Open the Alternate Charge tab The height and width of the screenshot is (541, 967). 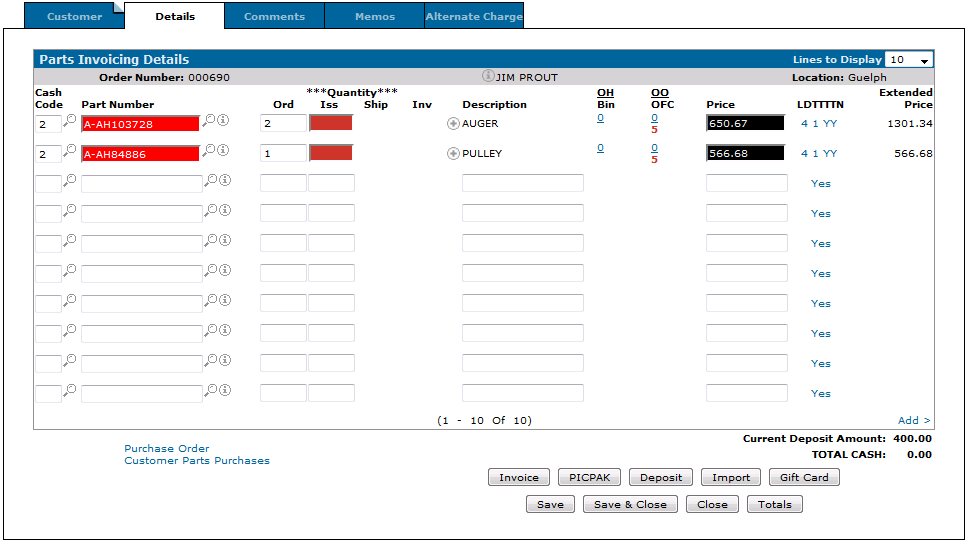(474, 17)
